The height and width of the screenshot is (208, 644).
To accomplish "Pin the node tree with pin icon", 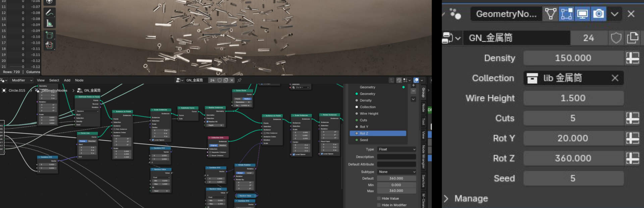I will pos(239,80).
